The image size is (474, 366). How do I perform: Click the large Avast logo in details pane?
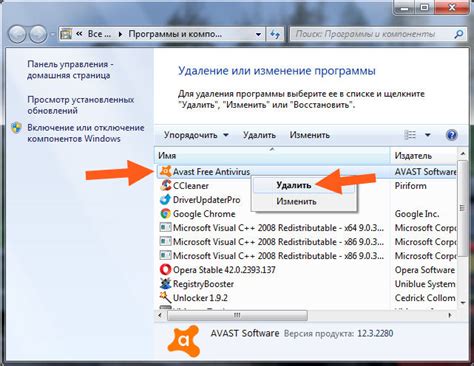click(x=183, y=341)
